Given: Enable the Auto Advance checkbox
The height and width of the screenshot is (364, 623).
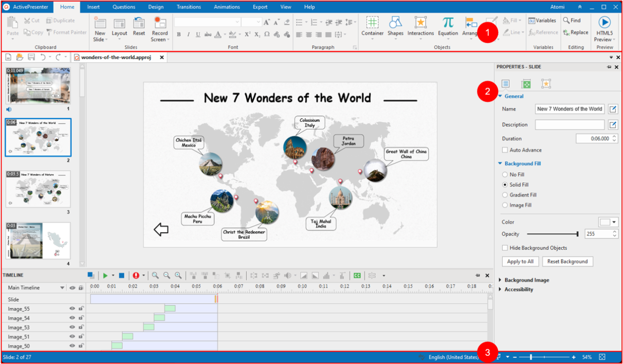Looking at the screenshot, I should [x=505, y=150].
